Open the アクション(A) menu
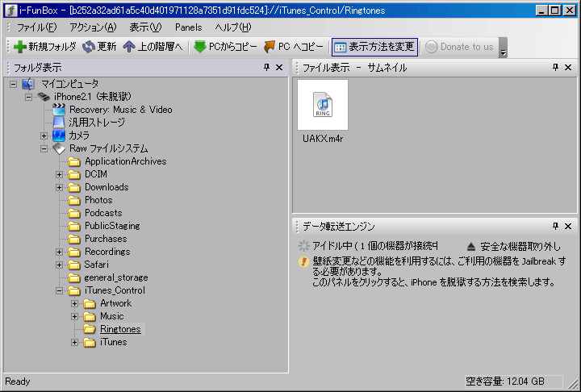This screenshot has width=581, height=392. [93, 27]
